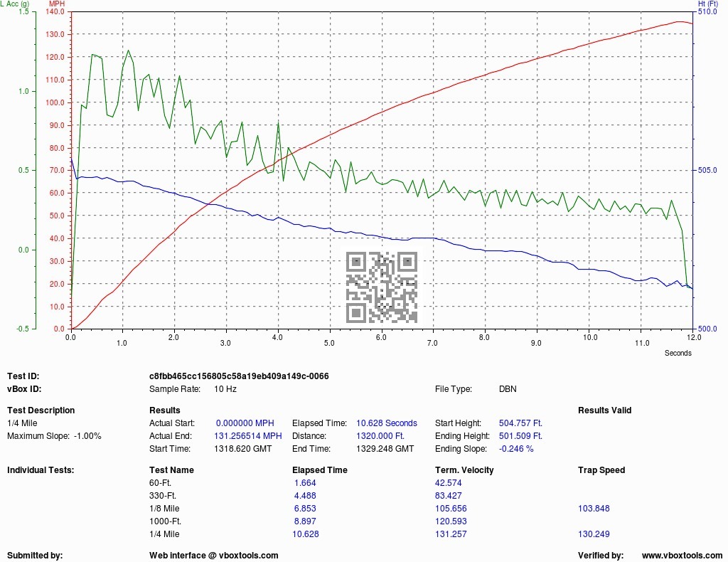The image size is (728, 562).
Task: Click the Ending Slope -0.246 % value
Action: [x=516, y=449]
